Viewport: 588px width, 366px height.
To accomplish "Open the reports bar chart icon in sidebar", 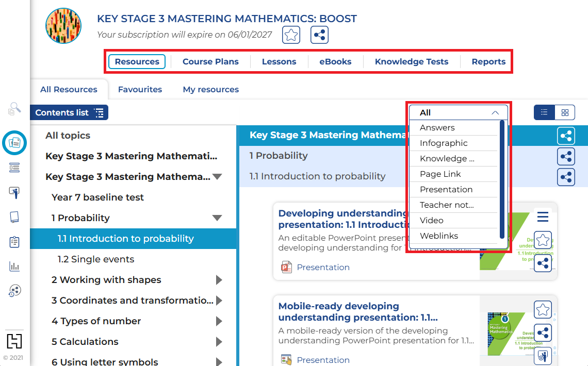I will pos(14,267).
